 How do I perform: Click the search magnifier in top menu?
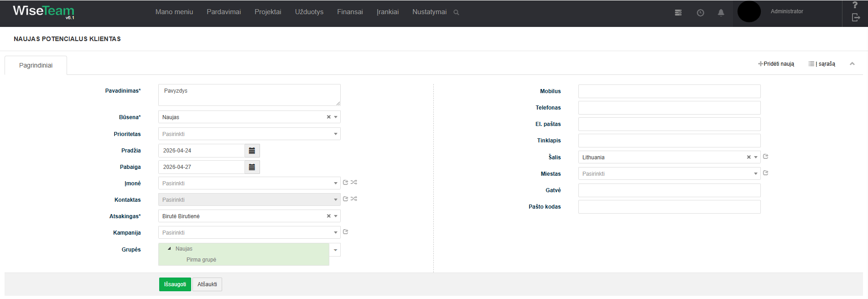(x=456, y=12)
